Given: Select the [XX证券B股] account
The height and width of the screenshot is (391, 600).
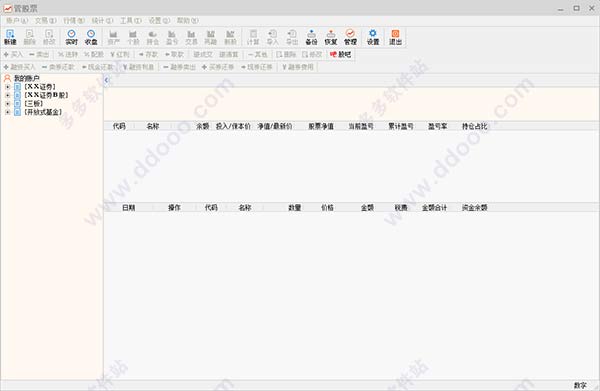Looking at the screenshot, I should click(x=46, y=95).
